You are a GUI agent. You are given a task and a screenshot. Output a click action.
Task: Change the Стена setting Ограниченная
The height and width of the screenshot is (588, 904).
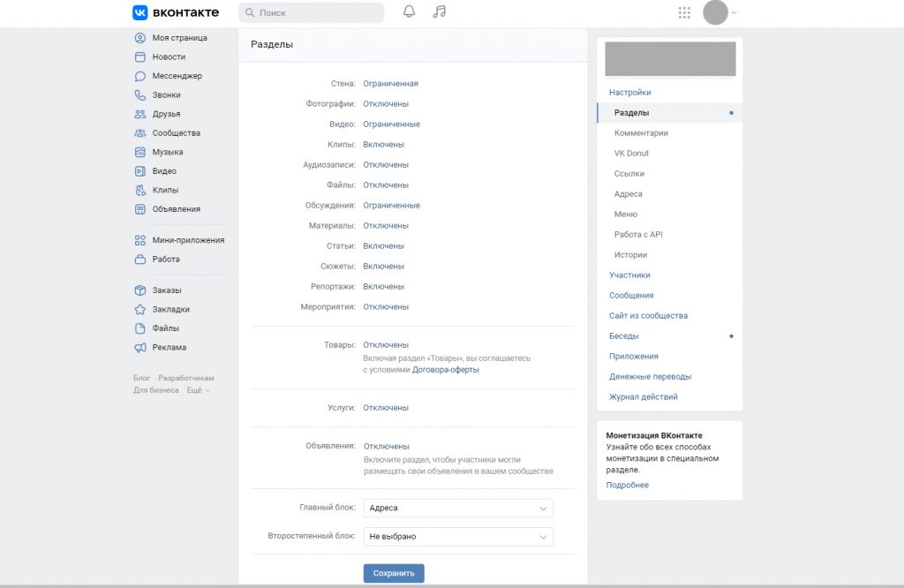click(x=390, y=84)
